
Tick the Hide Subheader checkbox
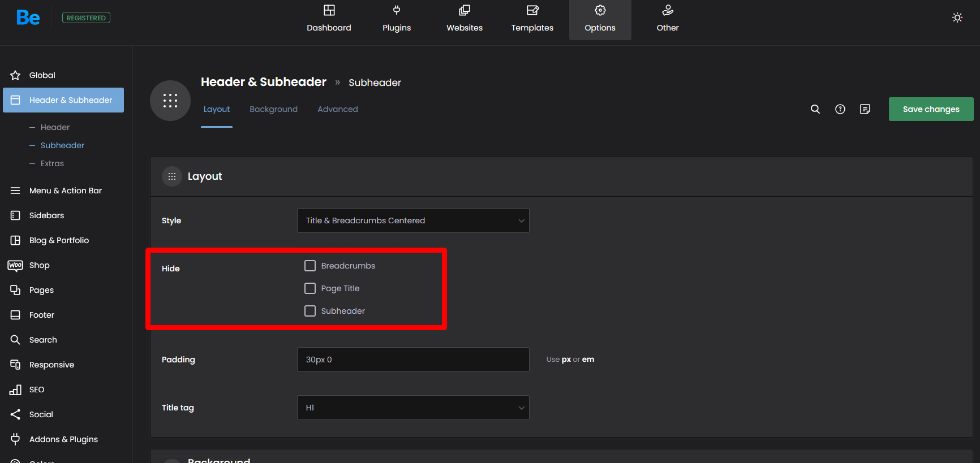310,311
